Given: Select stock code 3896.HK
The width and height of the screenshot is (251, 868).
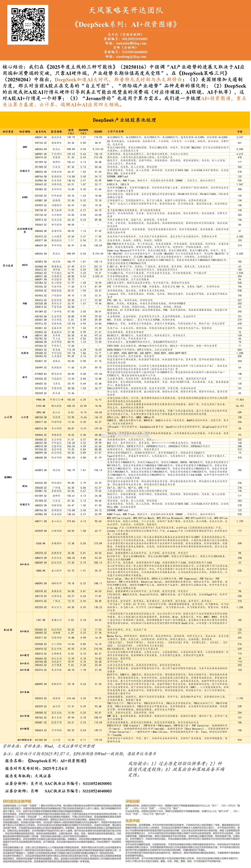Looking at the screenshot, I should pyautogui.click(x=41, y=412).
